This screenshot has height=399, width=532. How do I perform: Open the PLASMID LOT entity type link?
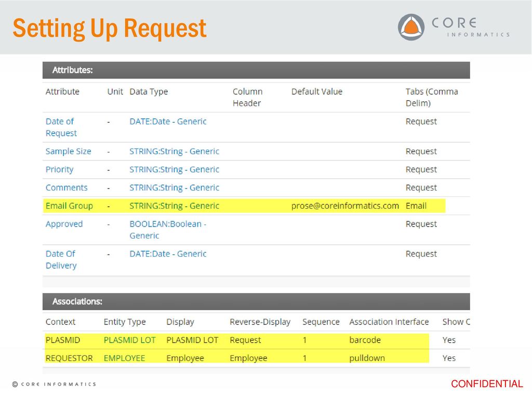(129, 340)
